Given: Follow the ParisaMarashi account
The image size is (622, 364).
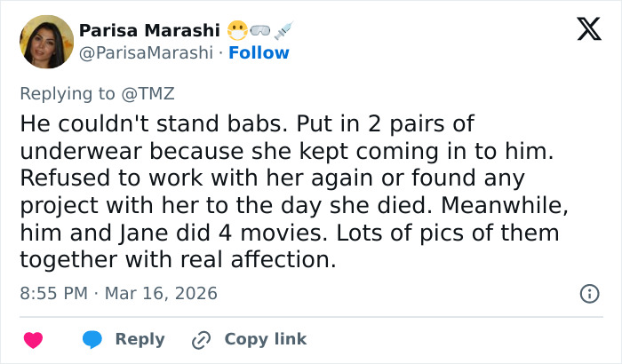Looking at the screenshot, I should [259, 53].
